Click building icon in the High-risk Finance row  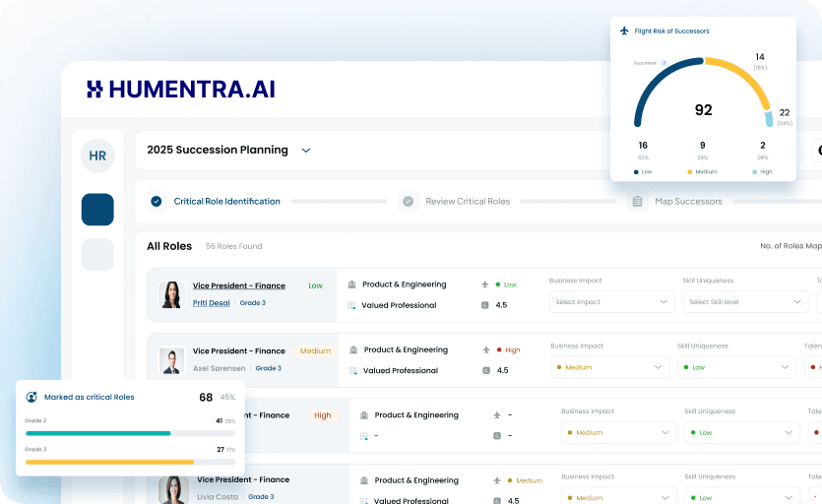tap(364, 415)
